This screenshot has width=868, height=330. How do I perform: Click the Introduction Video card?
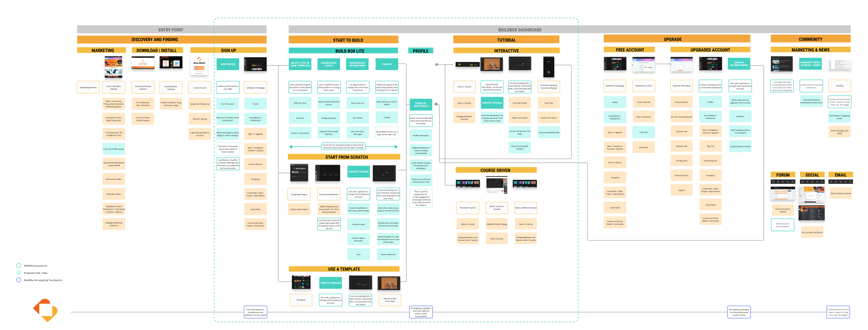click(x=114, y=179)
